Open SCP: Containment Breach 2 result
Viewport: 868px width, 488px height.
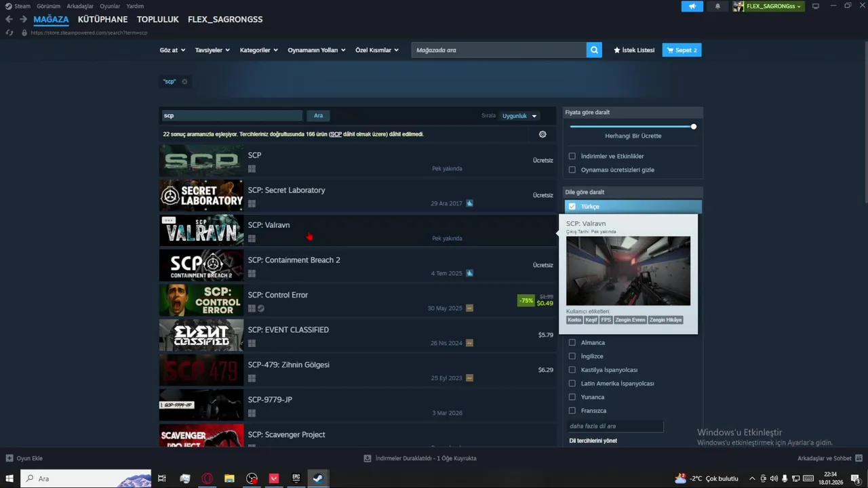pyautogui.click(x=356, y=266)
